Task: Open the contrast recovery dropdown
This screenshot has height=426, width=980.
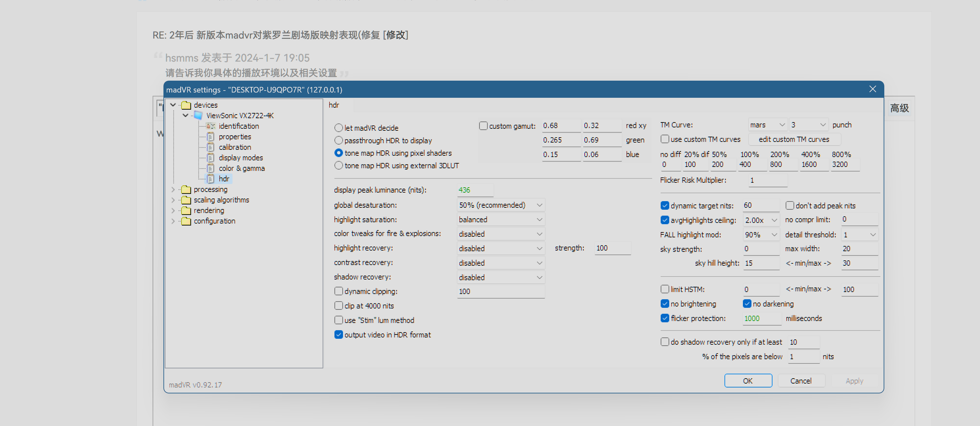Action: click(x=501, y=263)
